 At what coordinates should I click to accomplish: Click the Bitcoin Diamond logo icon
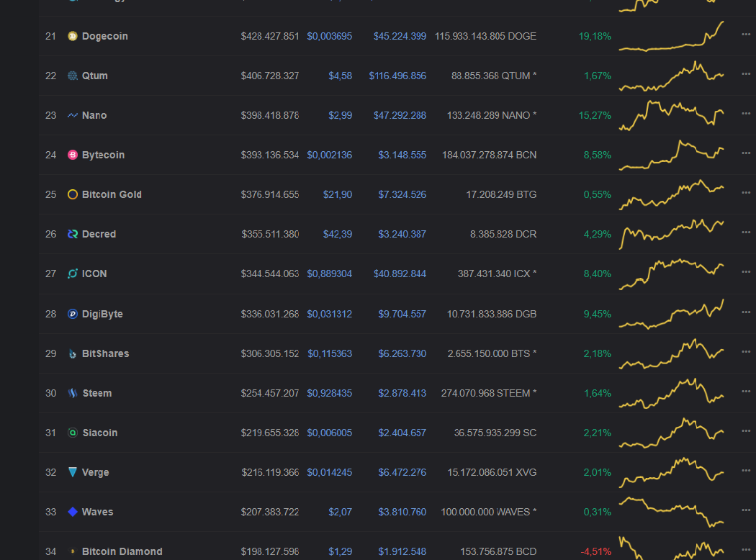[x=72, y=551]
